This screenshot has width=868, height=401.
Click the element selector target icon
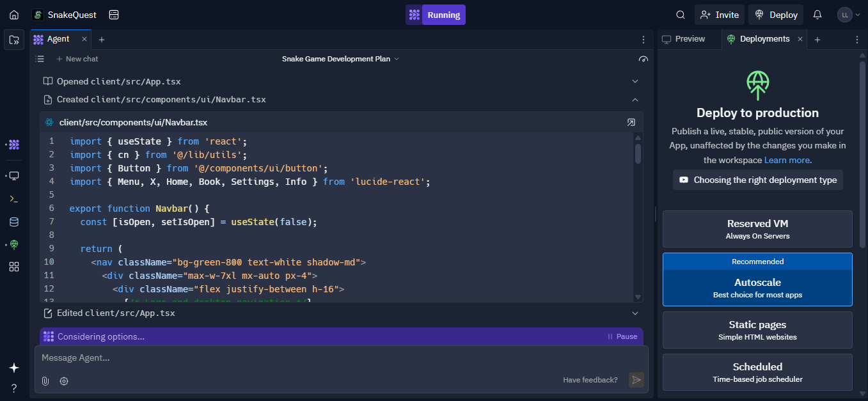(x=64, y=381)
